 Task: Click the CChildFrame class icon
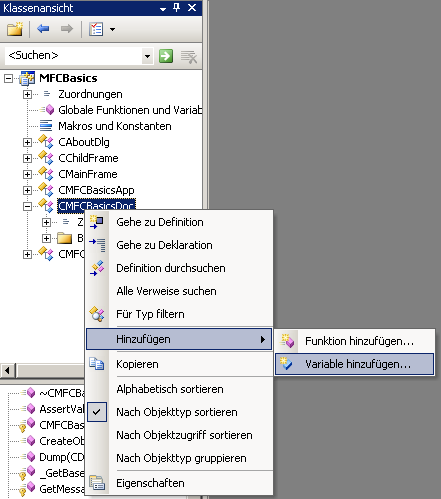click(46, 158)
